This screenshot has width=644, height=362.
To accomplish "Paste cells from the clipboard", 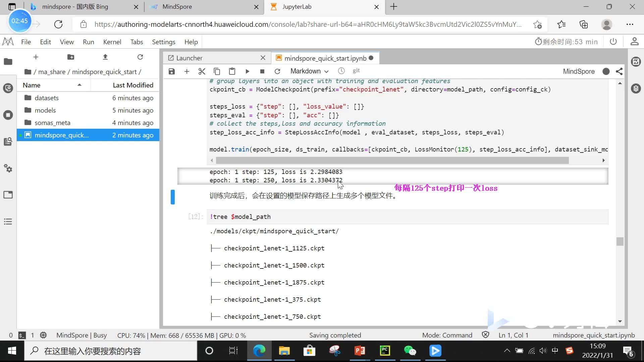I will point(232,71).
